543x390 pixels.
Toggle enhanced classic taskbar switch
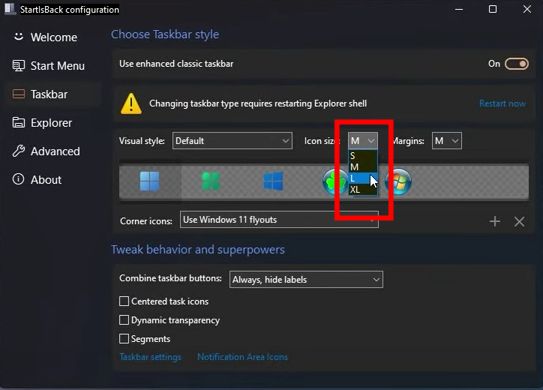coord(516,64)
